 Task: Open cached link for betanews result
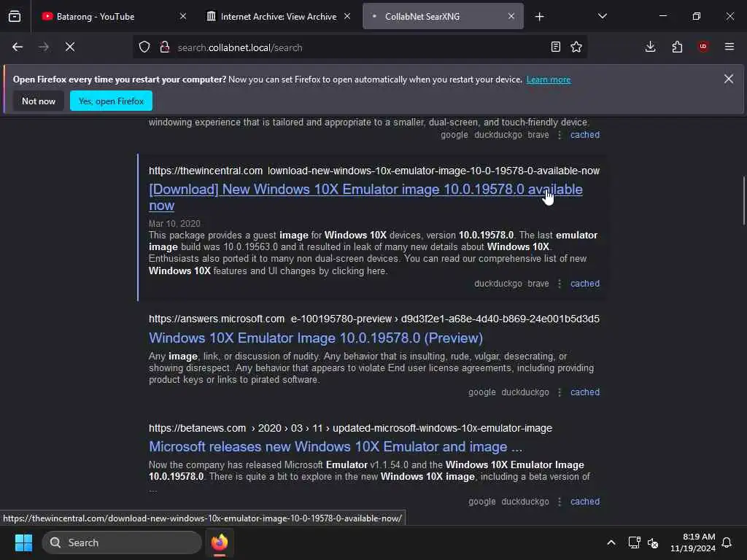click(585, 502)
